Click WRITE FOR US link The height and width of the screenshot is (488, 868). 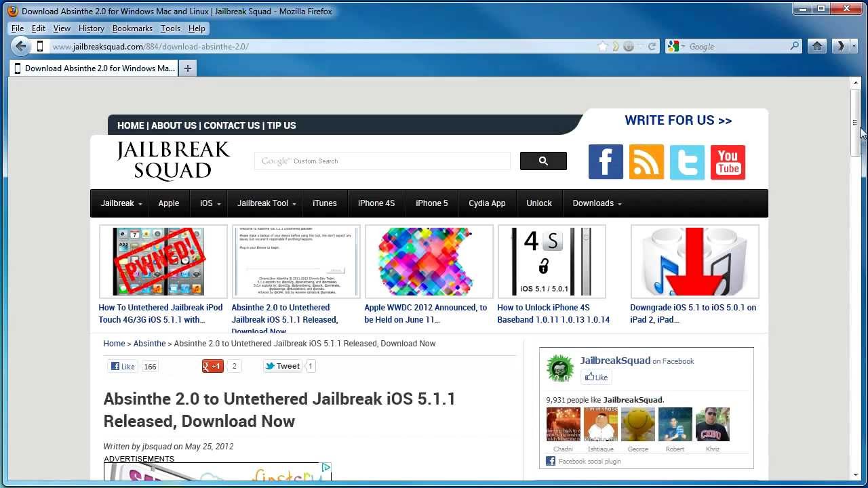[x=678, y=120]
